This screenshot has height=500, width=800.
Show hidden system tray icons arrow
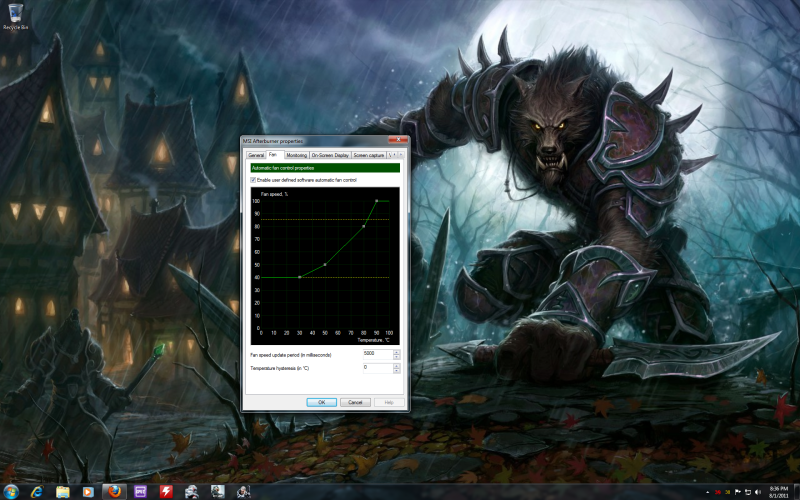pyautogui.click(x=707, y=492)
